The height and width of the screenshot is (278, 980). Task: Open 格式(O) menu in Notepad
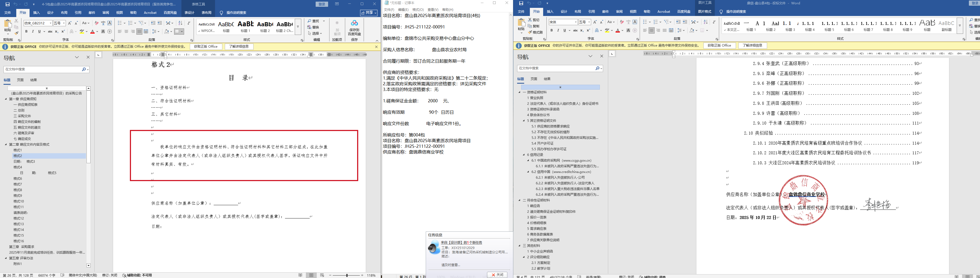tap(418, 9)
